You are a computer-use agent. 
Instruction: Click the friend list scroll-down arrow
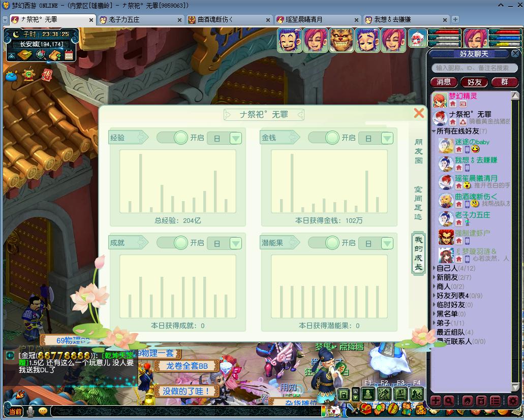click(x=515, y=387)
